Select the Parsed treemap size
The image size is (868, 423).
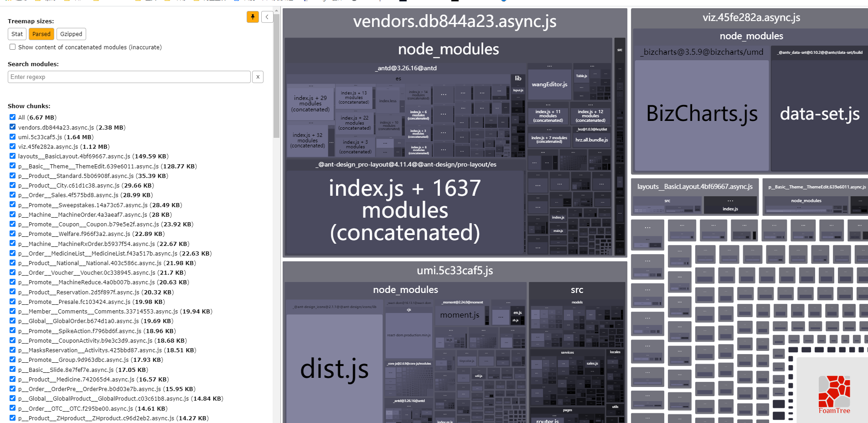[41, 34]
